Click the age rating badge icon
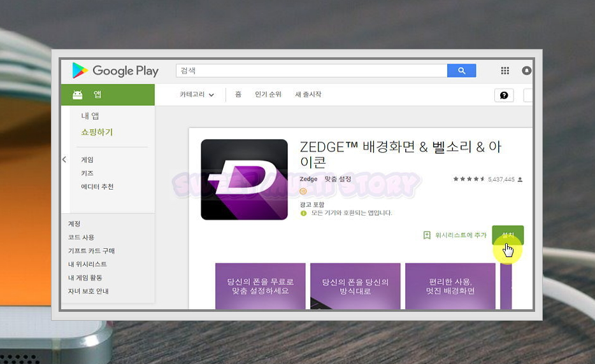Screen dimensions: 595x364 pyautogui.click(x=303, y=192)
